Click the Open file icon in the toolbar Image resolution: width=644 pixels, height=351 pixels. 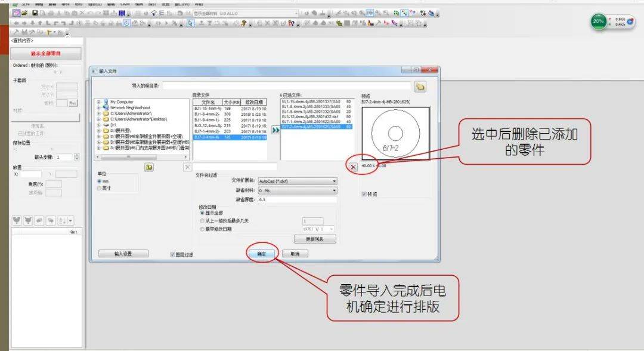pyautogui.click(x=25, y=13)
